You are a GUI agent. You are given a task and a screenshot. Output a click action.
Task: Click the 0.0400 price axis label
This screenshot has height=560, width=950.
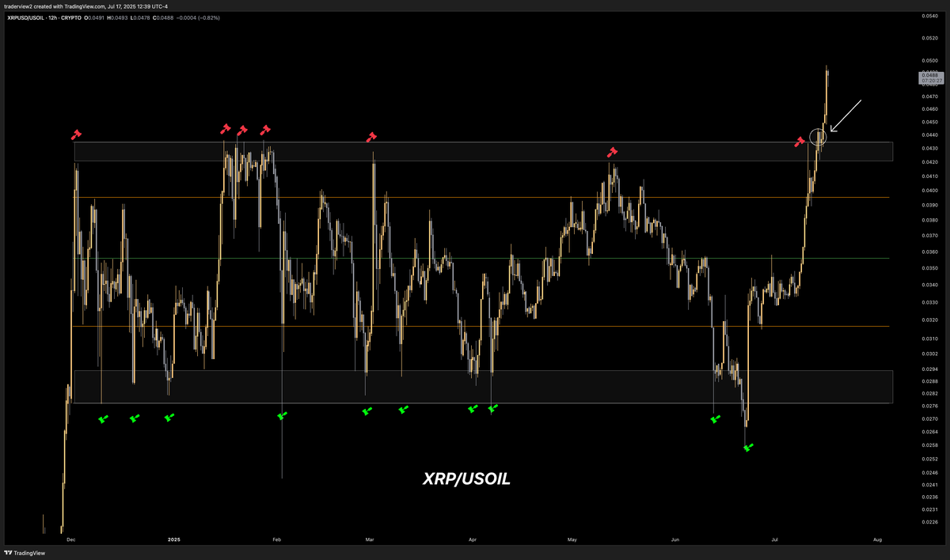(x=929, y=191)
